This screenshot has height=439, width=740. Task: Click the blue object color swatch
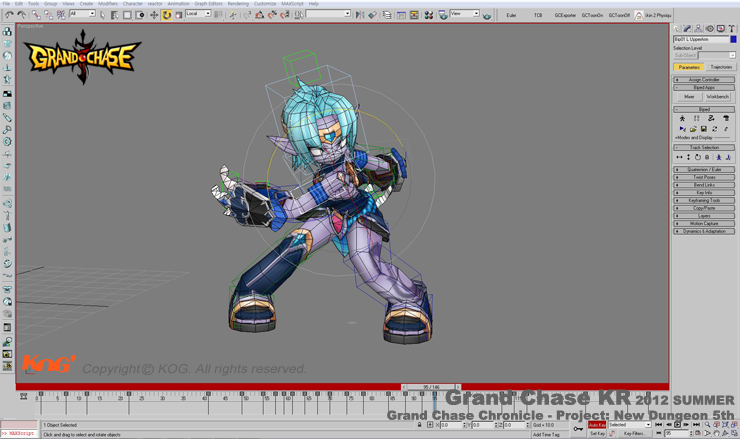732,39
